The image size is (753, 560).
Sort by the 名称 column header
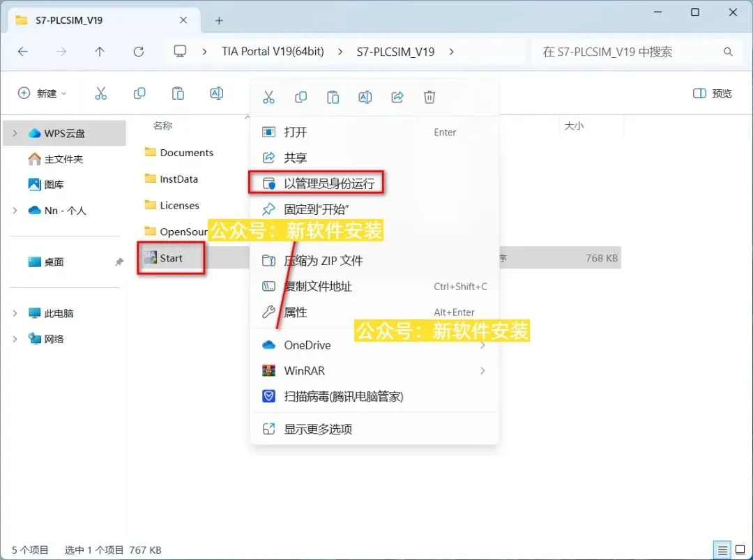click(162, 126)
